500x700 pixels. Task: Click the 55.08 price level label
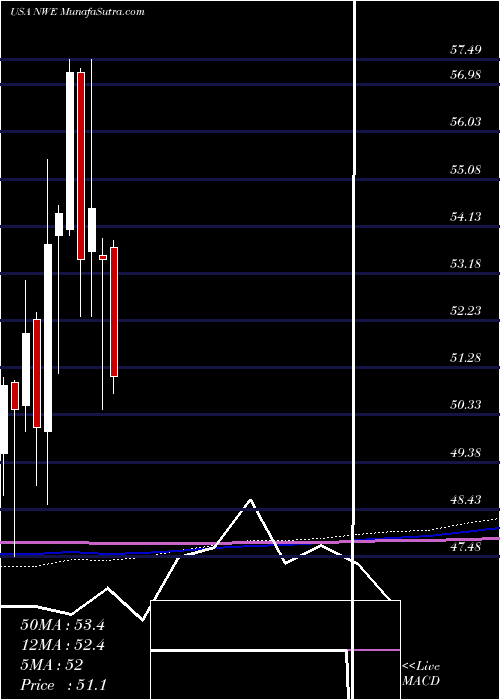pyautogui.click(x=466, y=169)
